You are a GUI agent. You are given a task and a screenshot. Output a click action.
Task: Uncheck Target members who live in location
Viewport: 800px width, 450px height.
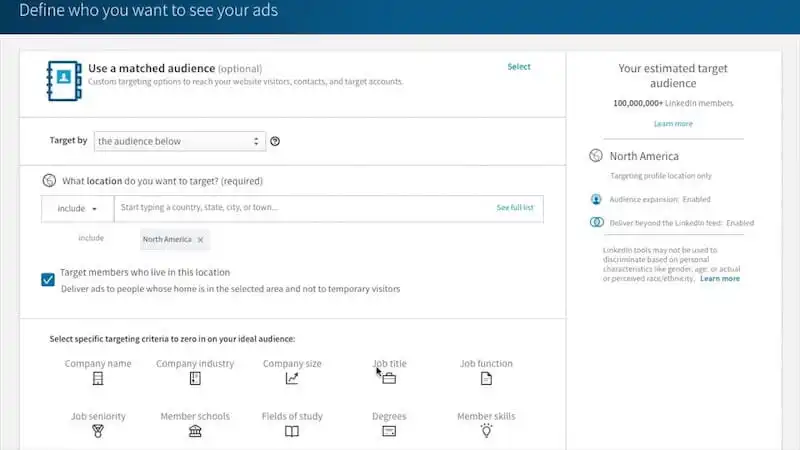click(x=48, y=280)
